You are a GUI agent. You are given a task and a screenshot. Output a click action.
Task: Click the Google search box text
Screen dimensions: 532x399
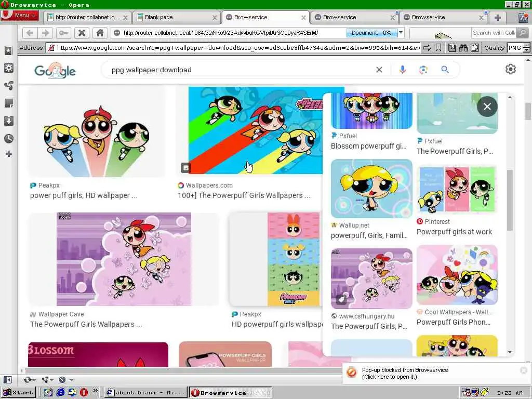pos(151,70)
